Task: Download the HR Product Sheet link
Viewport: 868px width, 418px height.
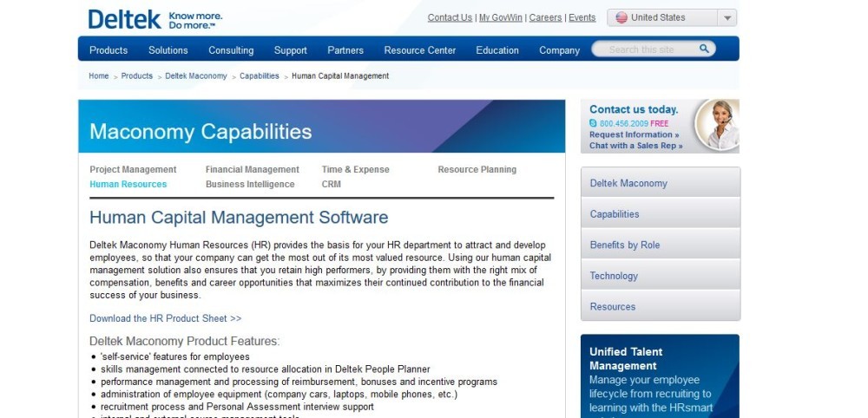Action: pos(166,318)
